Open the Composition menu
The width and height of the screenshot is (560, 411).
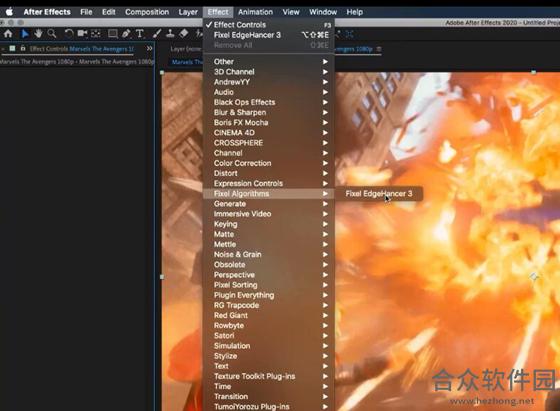click(x=147, y=12)
